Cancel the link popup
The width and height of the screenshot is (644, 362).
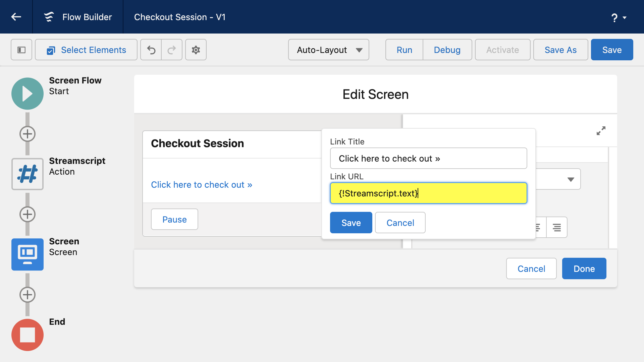tap(400, 223)
